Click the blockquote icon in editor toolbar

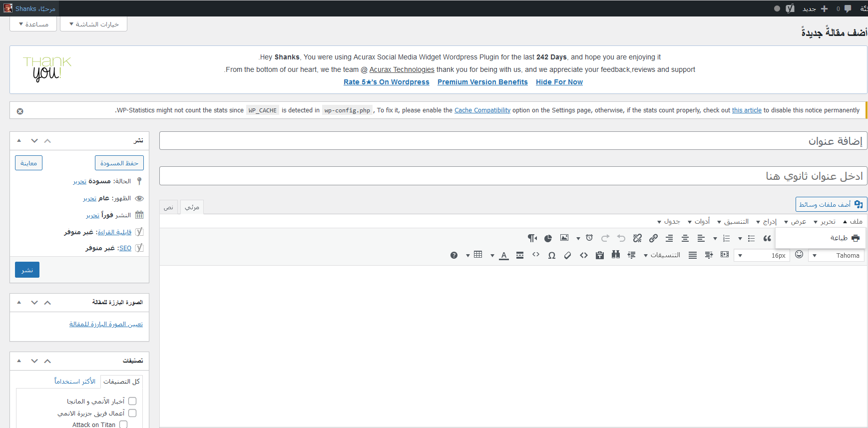pos(767,238)
